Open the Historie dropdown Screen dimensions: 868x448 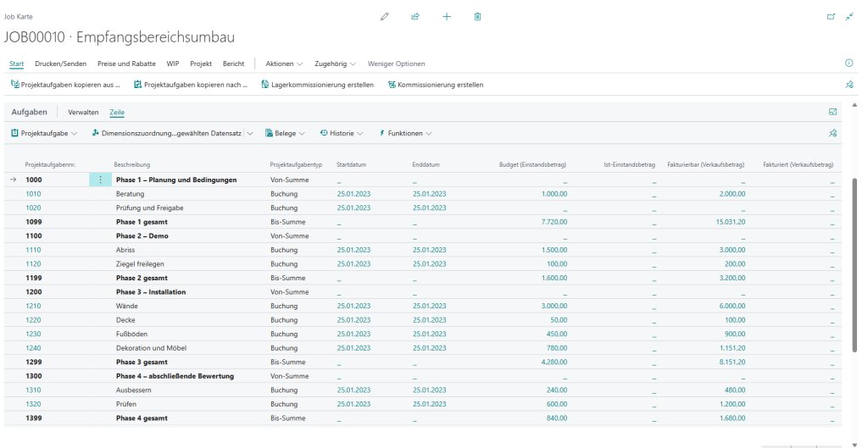coord(342,133)
